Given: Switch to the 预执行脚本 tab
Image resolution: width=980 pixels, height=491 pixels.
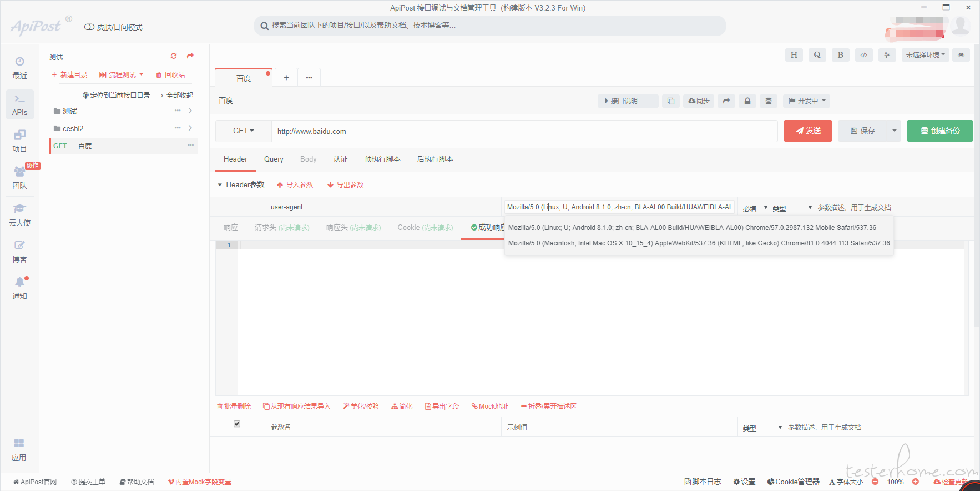Looking at the screenshot, I should (x=382, y=159).
